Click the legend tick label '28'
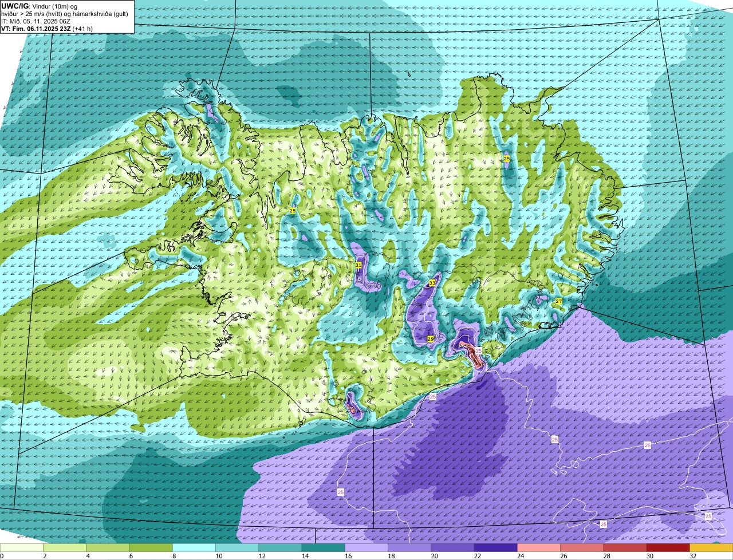Viewport: 733px width, 560px height. coord(606,556)
